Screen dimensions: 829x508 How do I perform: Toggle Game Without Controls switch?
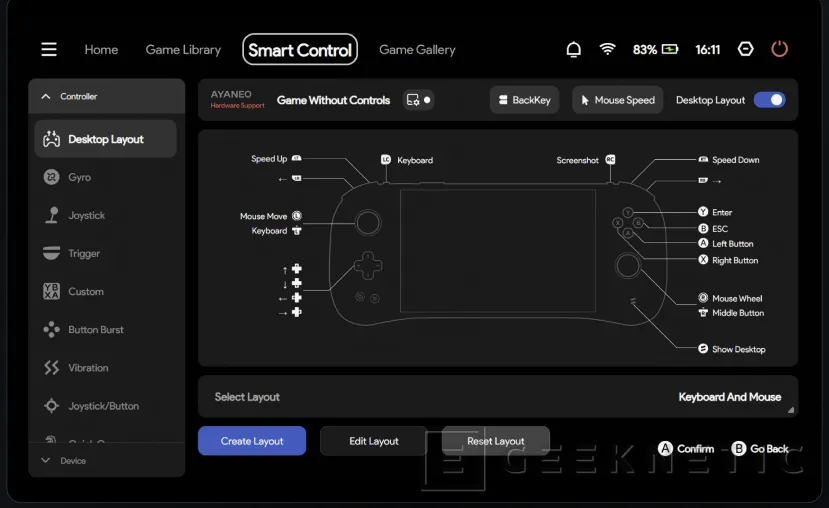(419, 100)
